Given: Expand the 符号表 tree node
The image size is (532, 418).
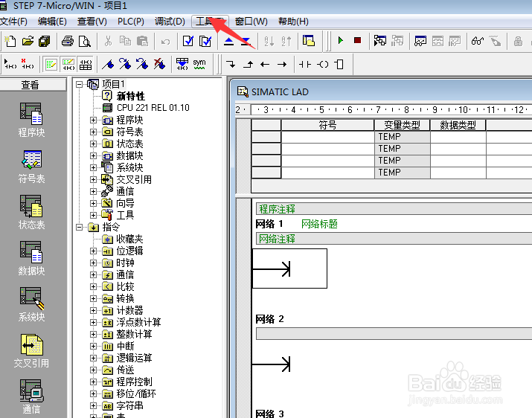Looking at the screenshot, I should pyautogui.click(x=93, y=132).
